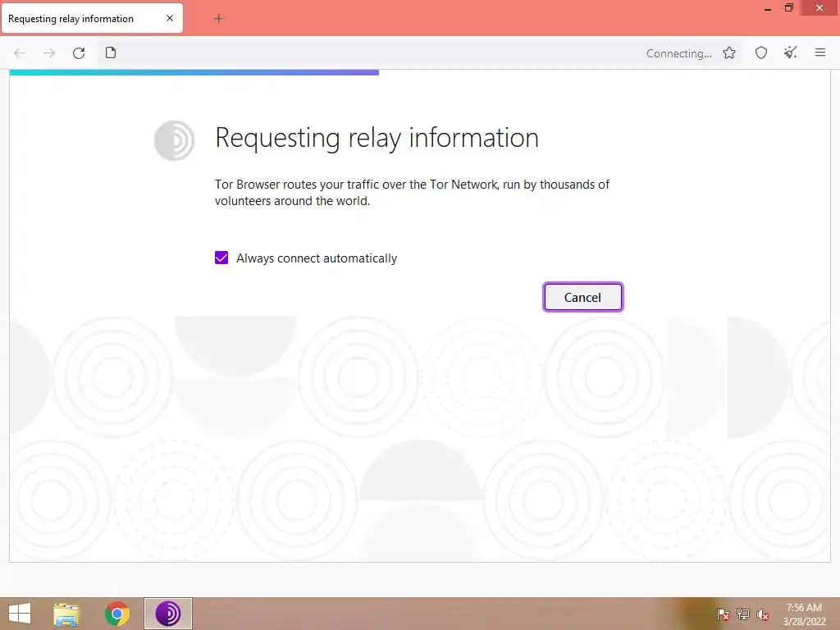
Task: Open network status tray icon
Action: 743,614
